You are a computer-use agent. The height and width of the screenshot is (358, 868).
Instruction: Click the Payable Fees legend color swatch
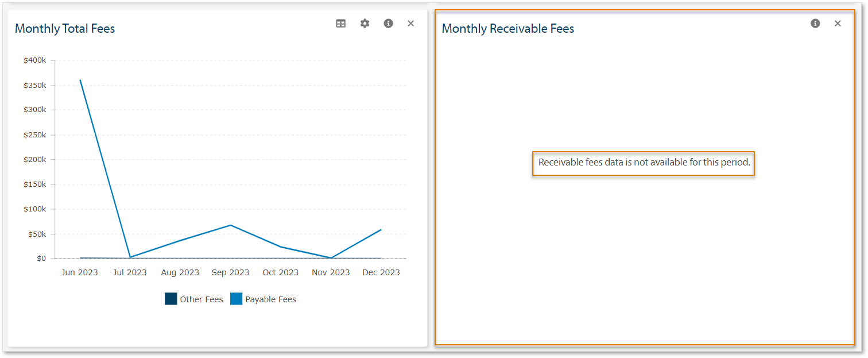pyautogui.click(x=236, y=299)
